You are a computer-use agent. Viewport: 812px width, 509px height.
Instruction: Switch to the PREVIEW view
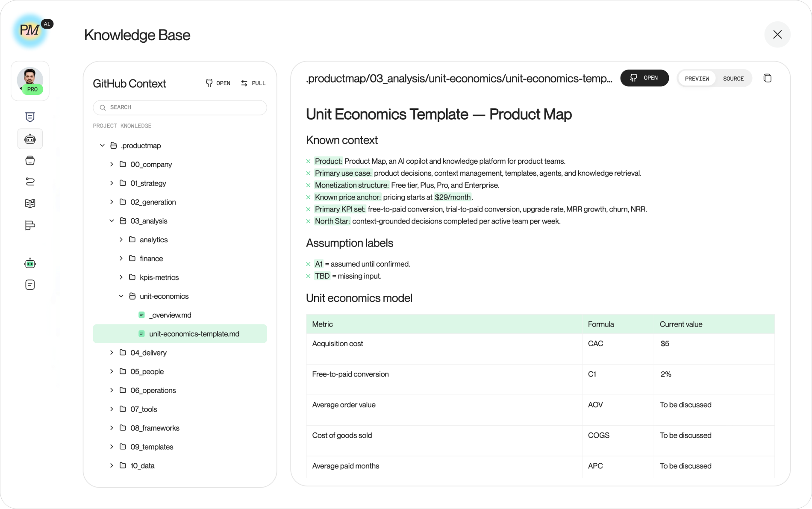(x=697, y=79)
